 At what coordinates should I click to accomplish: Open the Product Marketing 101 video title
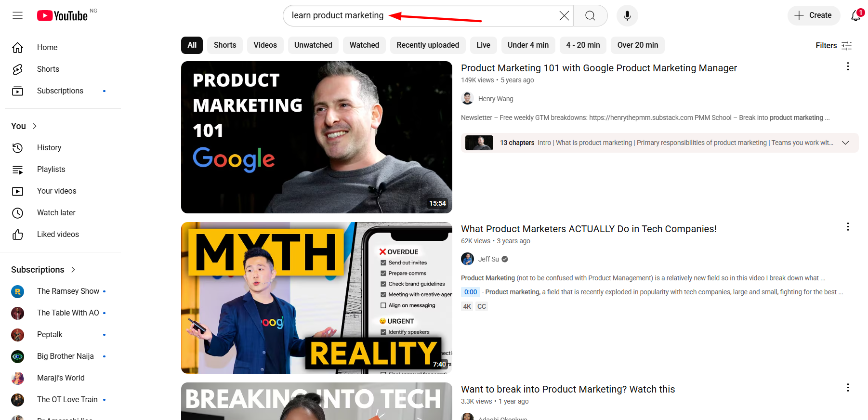coord(599,68)
